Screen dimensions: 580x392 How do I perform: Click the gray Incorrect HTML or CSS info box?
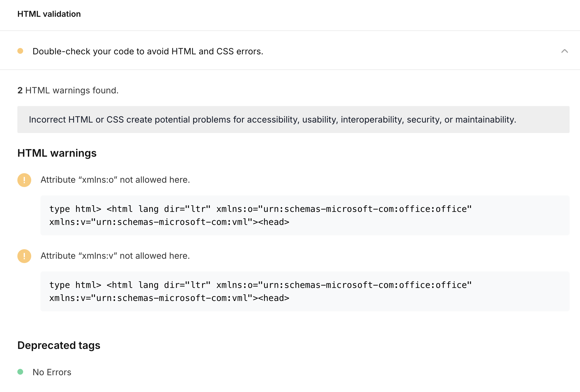(x=293, y=120)
